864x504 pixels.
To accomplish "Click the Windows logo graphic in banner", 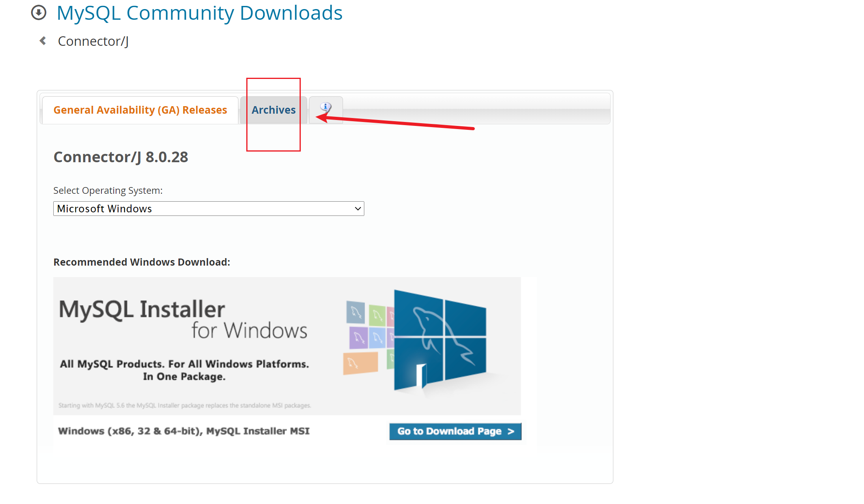I will tap(440, 341).
